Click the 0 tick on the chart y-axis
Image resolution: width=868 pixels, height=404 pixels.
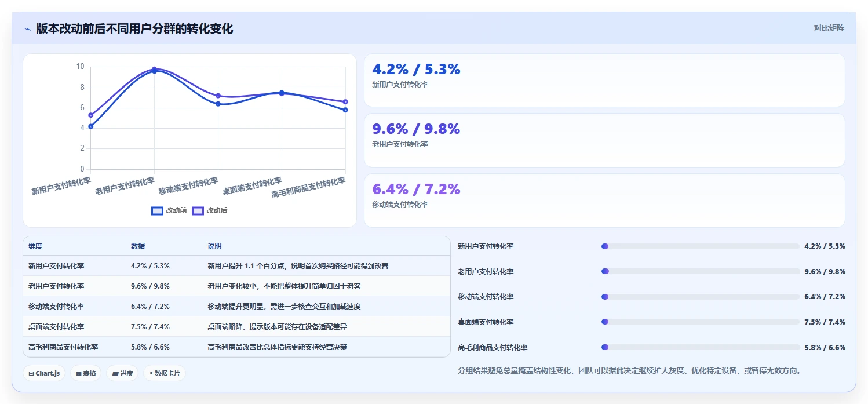click(82, 169)
